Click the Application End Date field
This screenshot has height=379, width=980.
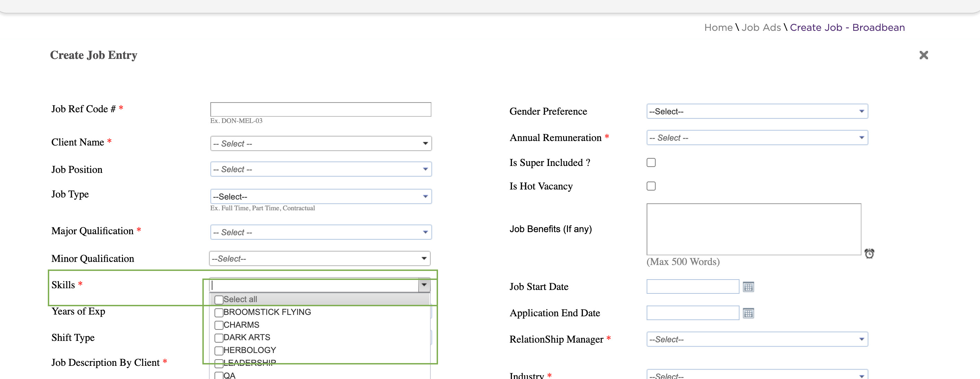693,313
